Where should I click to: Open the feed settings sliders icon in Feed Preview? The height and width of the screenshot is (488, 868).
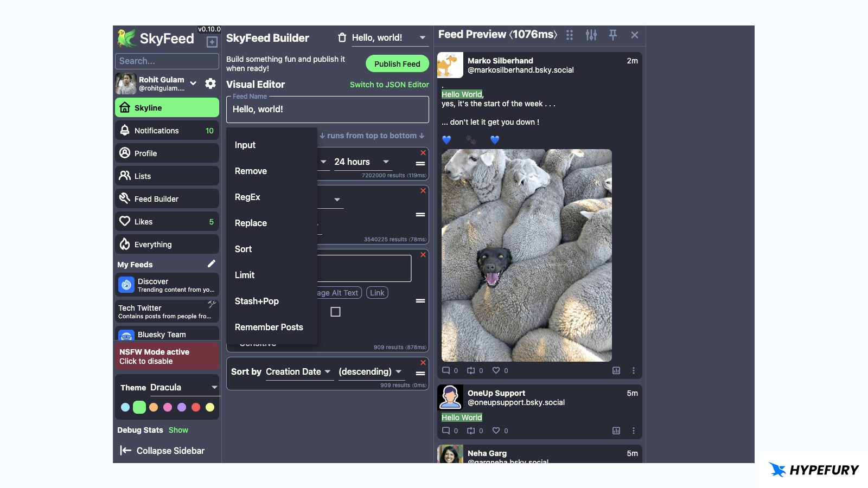pos(591,35)
